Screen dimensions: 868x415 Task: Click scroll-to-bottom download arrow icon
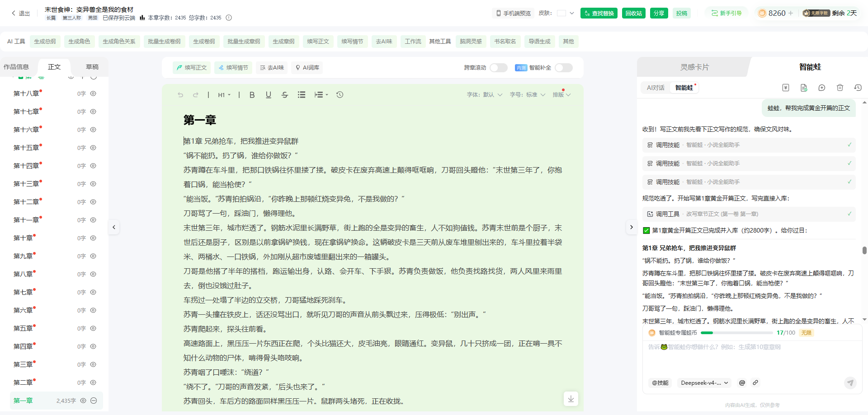click(571, 399)
